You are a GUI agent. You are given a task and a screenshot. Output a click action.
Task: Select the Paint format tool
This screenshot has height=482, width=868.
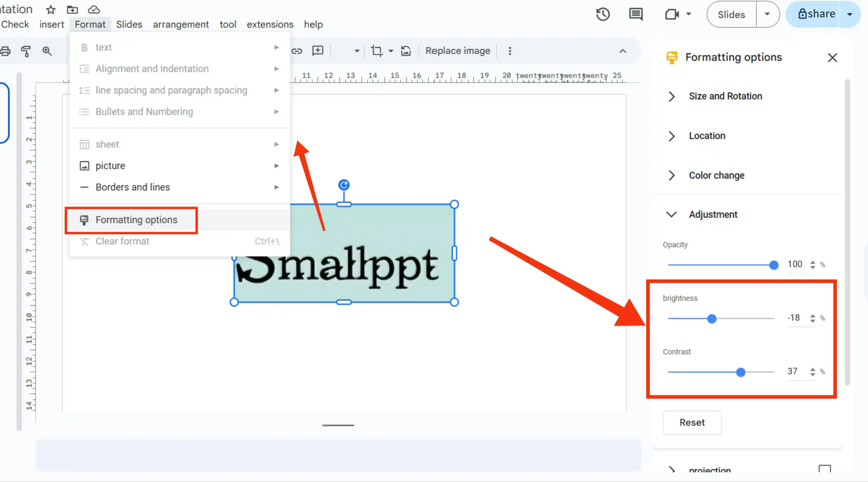(x=26, y=51)
